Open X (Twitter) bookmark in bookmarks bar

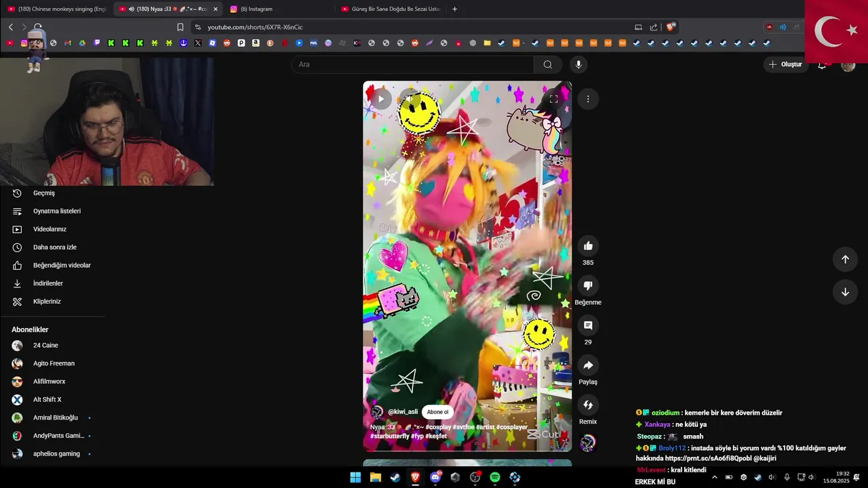[198, 43]
